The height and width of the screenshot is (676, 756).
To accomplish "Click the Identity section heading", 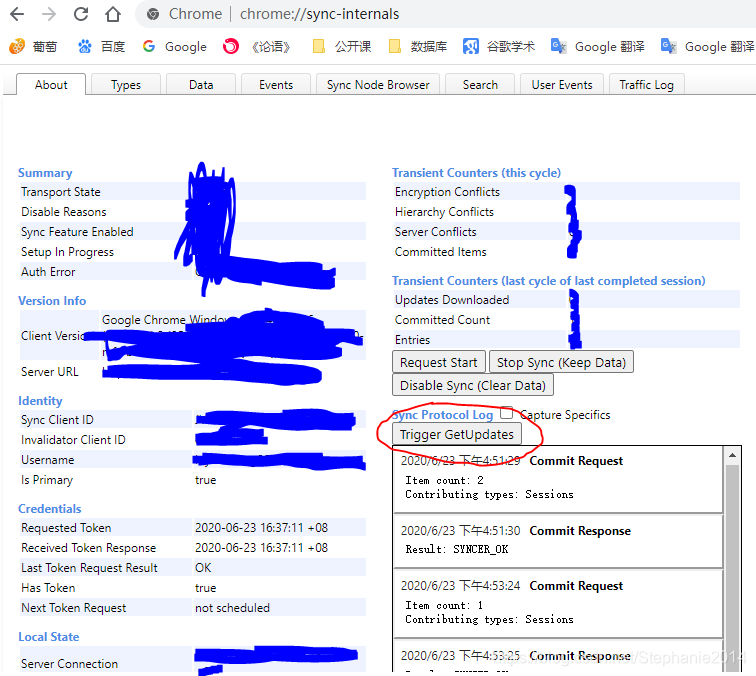I will pyautogui.click(x=40, y=401).
